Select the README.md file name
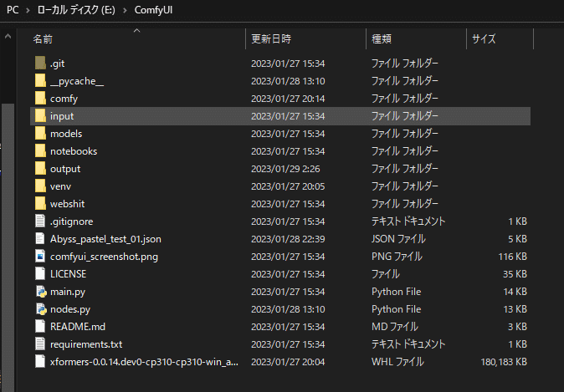 [78, 327]
